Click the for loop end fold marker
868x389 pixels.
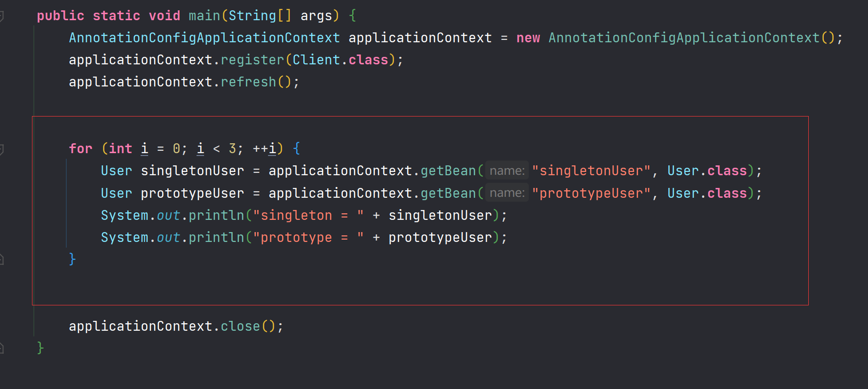click(x=1, y=259)
